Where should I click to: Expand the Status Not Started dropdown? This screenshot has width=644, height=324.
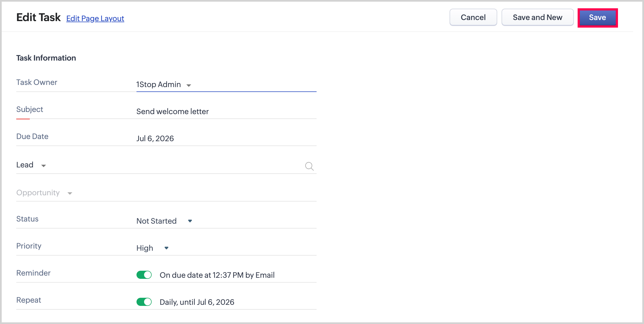[x=190, y=221]
